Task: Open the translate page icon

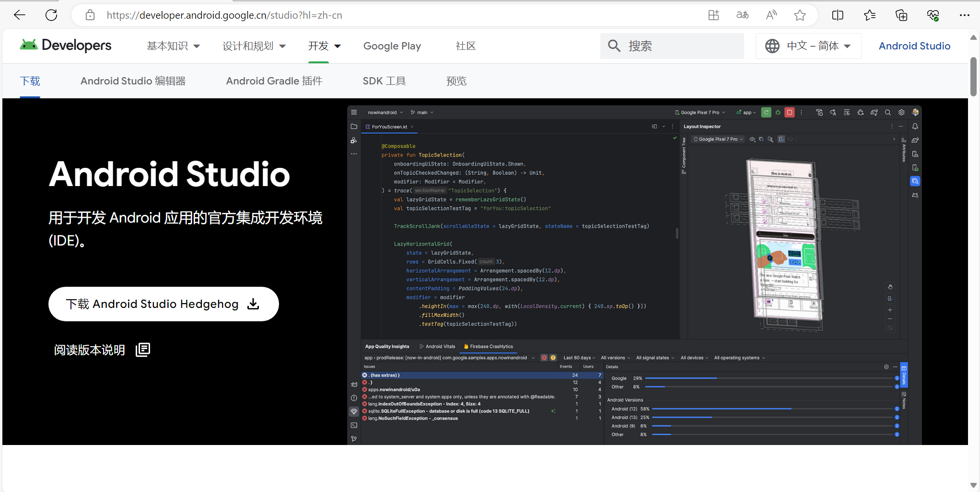Action: tap(742, 15)
